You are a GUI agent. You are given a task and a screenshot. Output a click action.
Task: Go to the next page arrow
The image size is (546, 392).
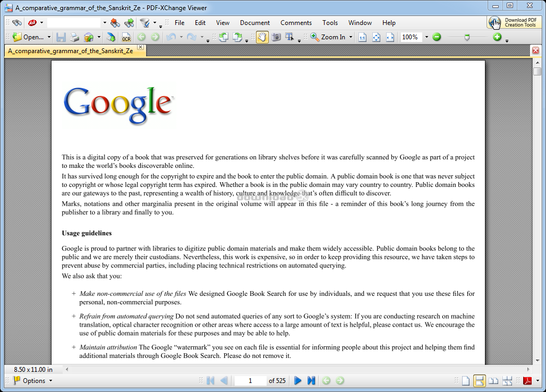(x=297, y=380)
